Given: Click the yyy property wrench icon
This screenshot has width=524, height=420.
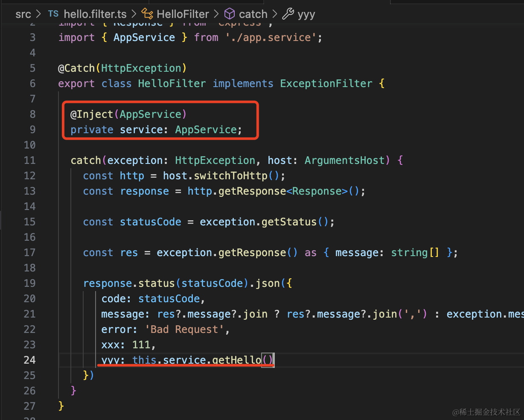Looking at the screenshot, I should (x=288, y=14).
